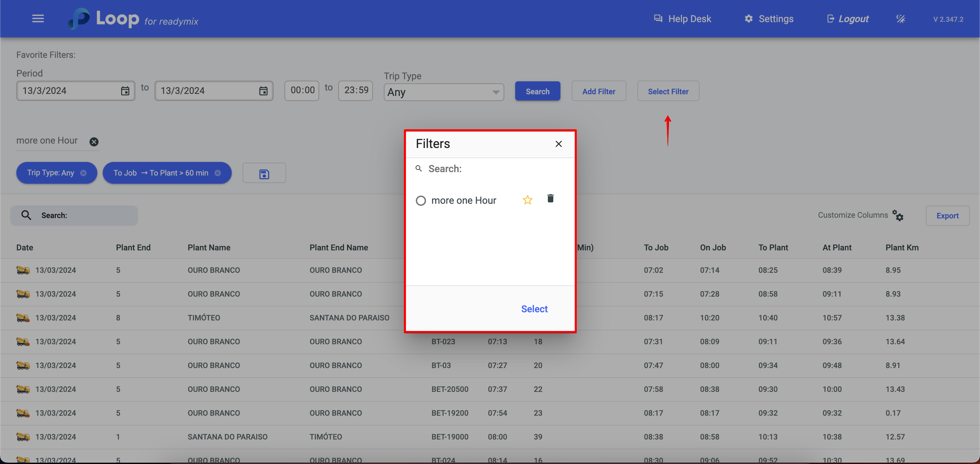Open the hamburger navigation menu
This screenshot has width=980, height=464.
[38, 19]
